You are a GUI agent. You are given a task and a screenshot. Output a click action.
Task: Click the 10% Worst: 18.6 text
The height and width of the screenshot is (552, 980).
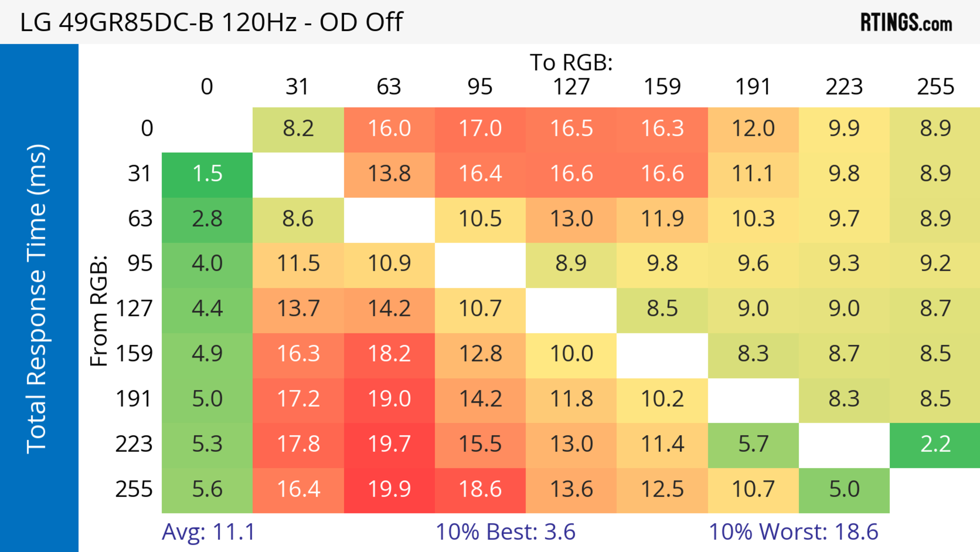793,532
